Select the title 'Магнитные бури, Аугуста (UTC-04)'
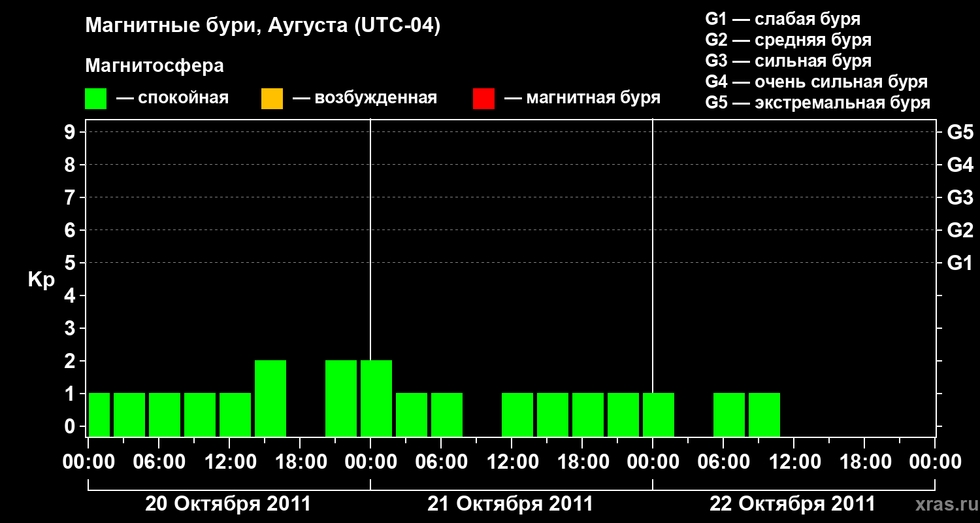 tap(263, 27)
